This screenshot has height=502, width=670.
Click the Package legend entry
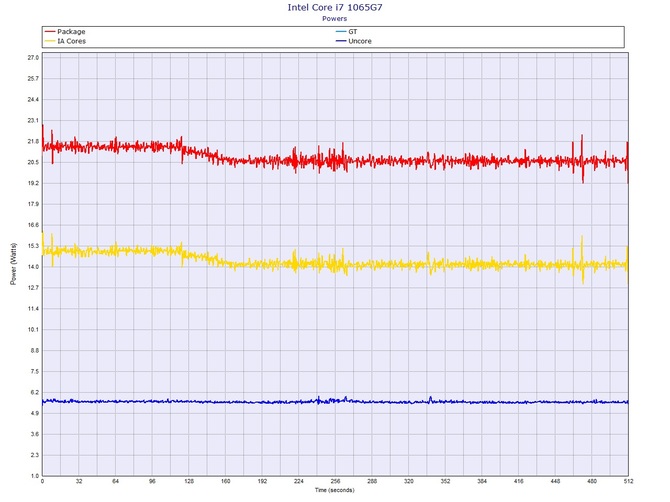(65, 32)
